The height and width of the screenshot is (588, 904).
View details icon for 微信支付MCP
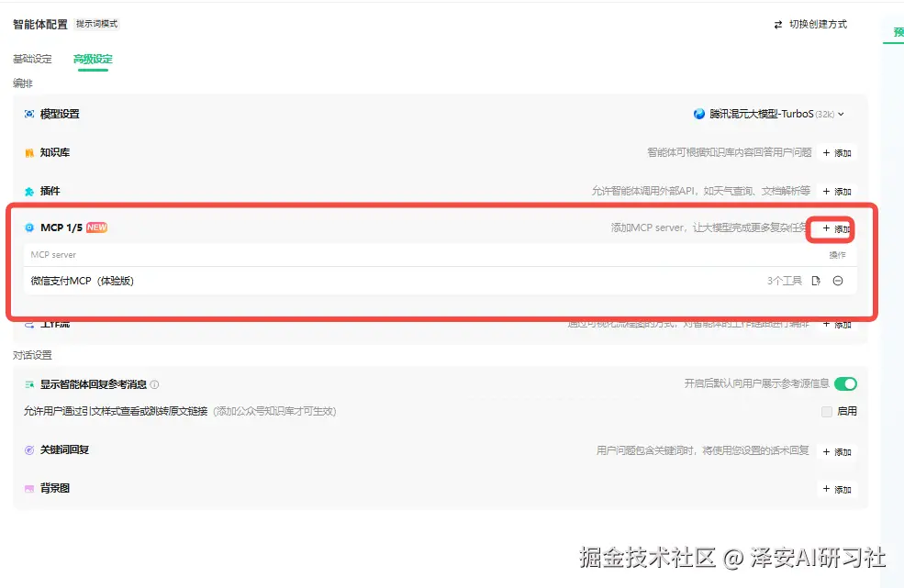point(816,281)
